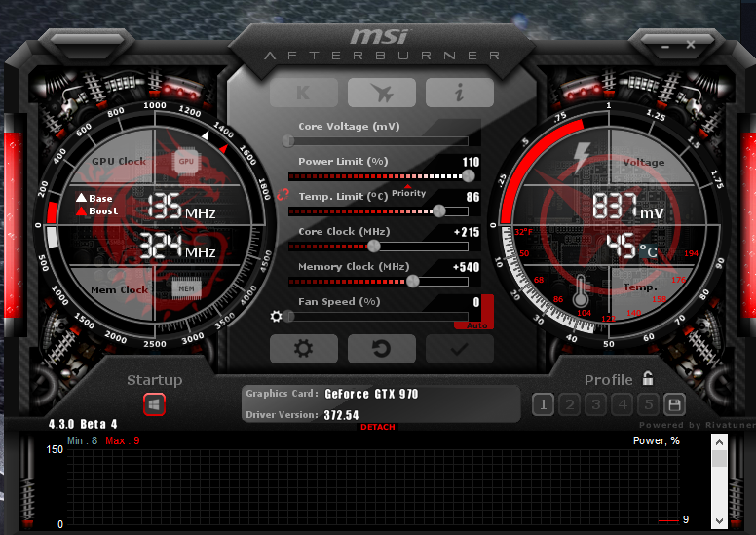
Task: Click the monitor graph scroll up arrow
Action: pos(719,441)
